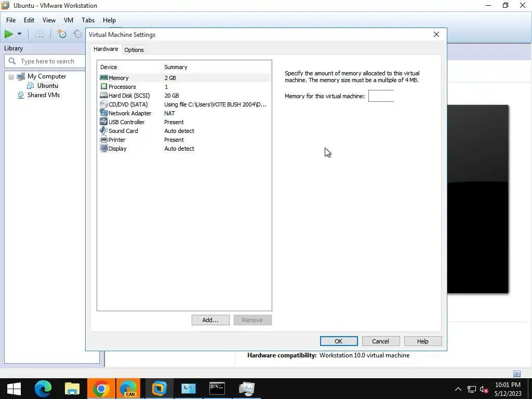Click the Library search magnifier icon

point(12,61)
